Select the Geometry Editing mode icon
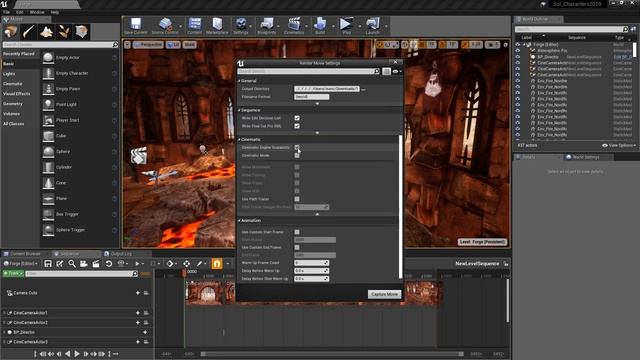Screen dimensions: 640x360 [82, 31]
